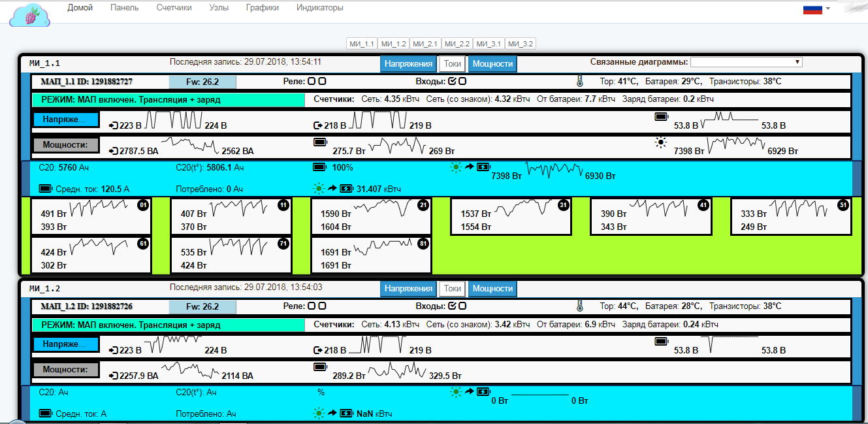The width and height of the screenshot is (868, 424).
Task: Click Токи button in МИ_1.2 header
Action: click(x=452, y=288)
